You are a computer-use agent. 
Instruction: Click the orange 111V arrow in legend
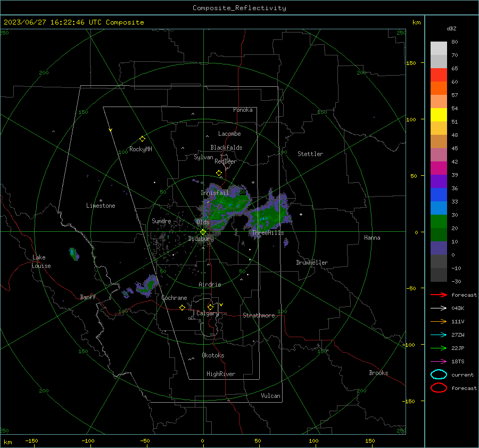click(x=439, y=321)
